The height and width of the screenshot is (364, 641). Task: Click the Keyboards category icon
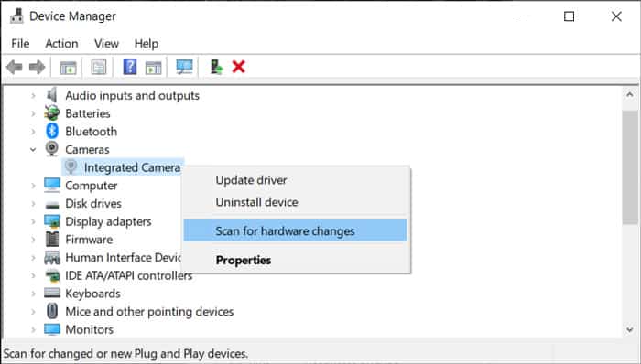(x=52, y=293)
